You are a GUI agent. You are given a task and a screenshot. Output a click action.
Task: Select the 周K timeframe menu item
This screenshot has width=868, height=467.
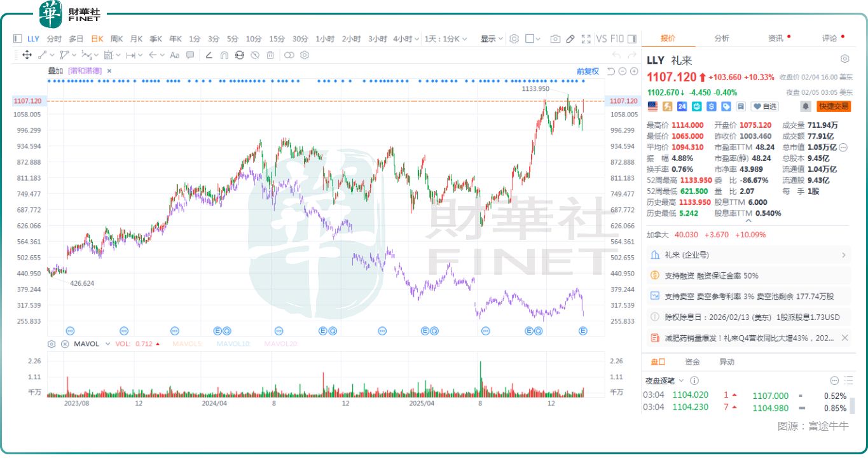(116, 39)
